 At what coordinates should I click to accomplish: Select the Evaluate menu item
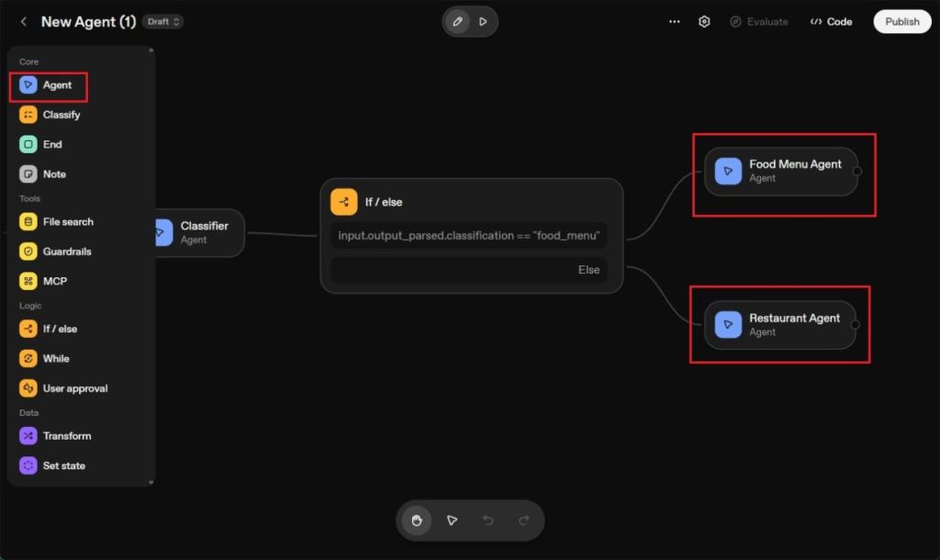click(x=759, y=21)
